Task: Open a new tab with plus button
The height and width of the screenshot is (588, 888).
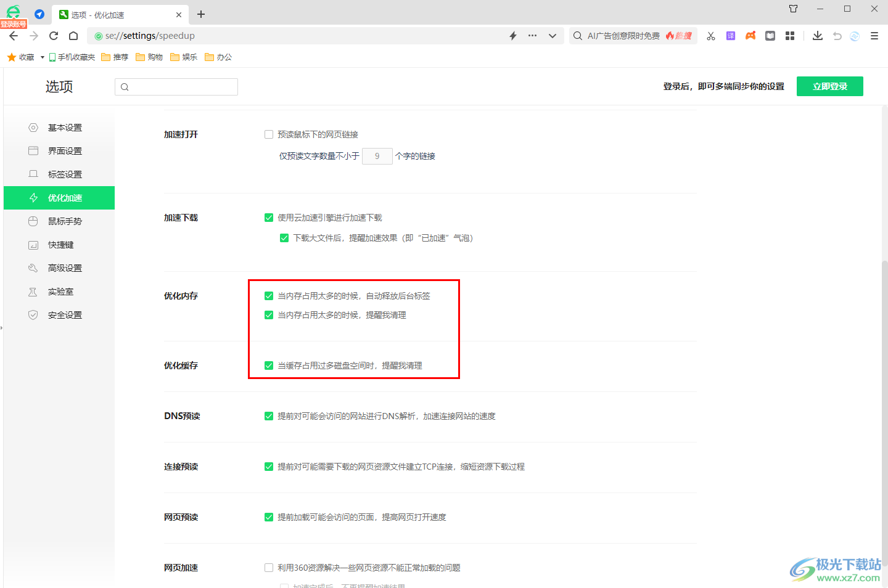Action: 201,14
